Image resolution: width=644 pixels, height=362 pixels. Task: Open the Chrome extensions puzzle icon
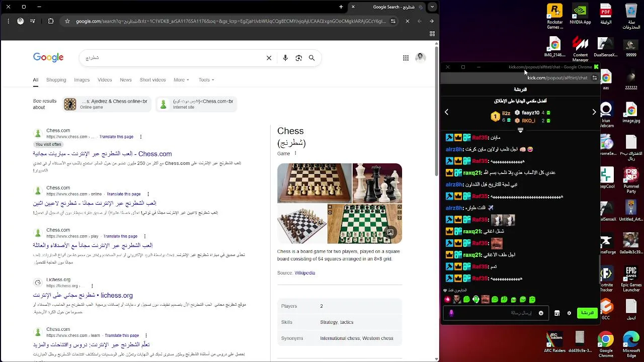click(x=51, y=21)
